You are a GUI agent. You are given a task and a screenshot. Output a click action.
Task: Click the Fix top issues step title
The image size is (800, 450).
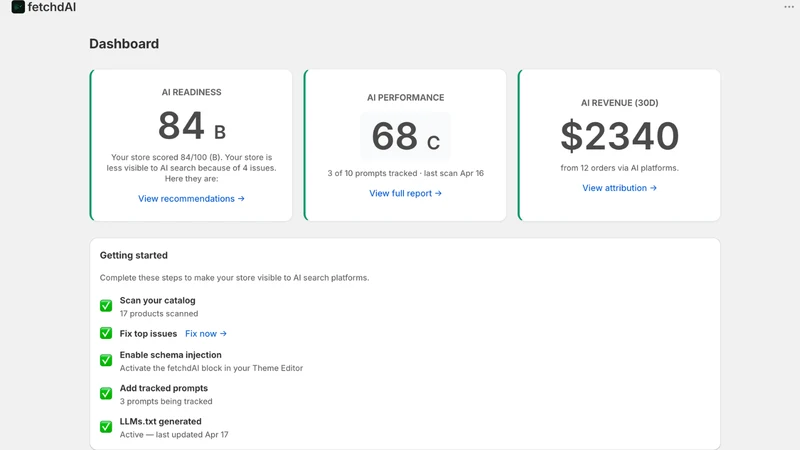click(148, 334)
